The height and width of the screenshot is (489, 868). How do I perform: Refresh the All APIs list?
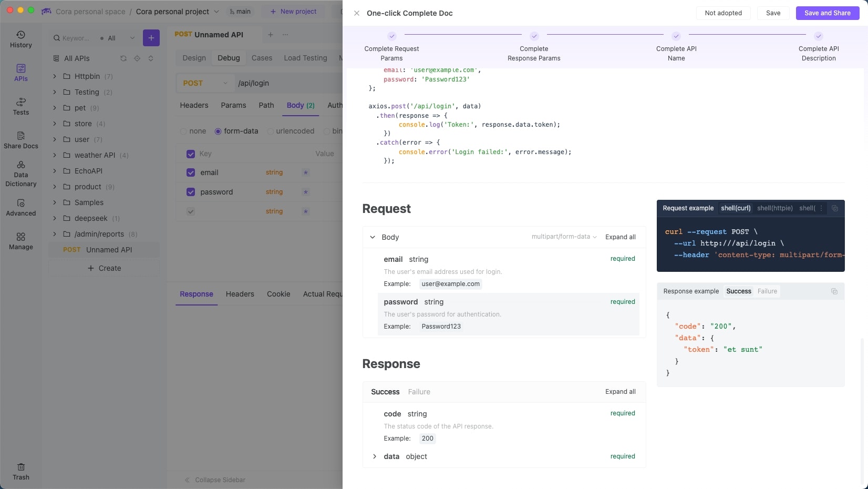click(x=123, y=58)
